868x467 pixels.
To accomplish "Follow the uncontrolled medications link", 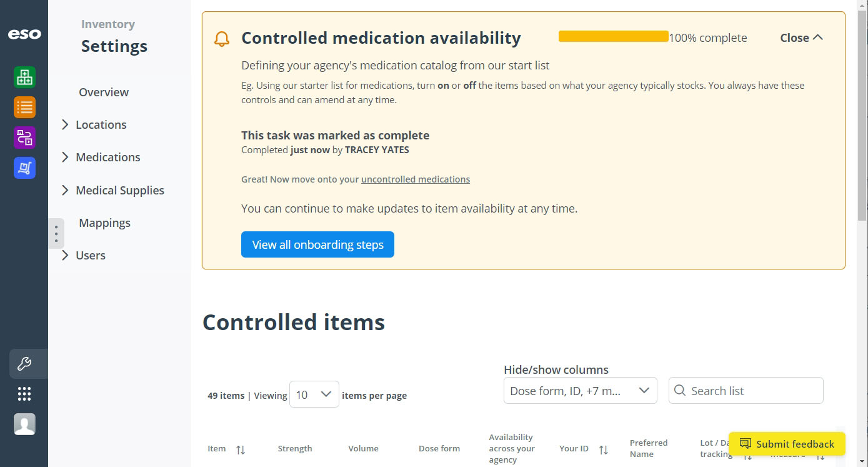I will pyautogui.click(x=416, y=179).
